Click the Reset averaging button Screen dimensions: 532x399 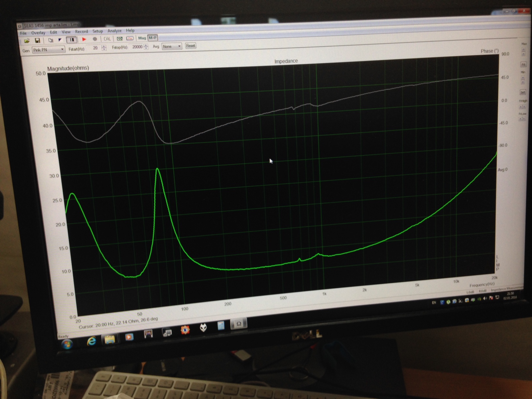point(190,46)
